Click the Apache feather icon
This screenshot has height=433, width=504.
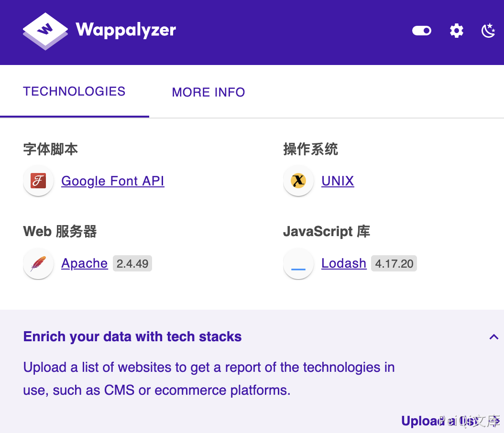(38, 264)
